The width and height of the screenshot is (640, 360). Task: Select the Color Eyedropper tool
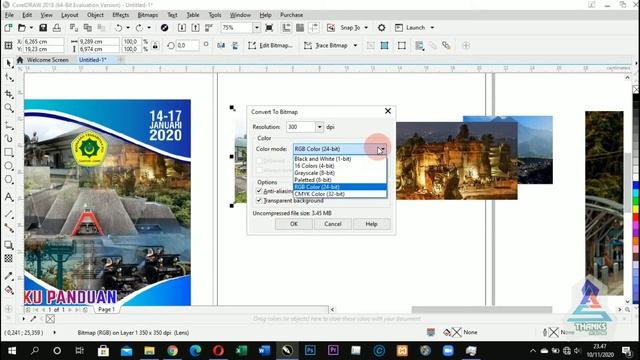9,276
